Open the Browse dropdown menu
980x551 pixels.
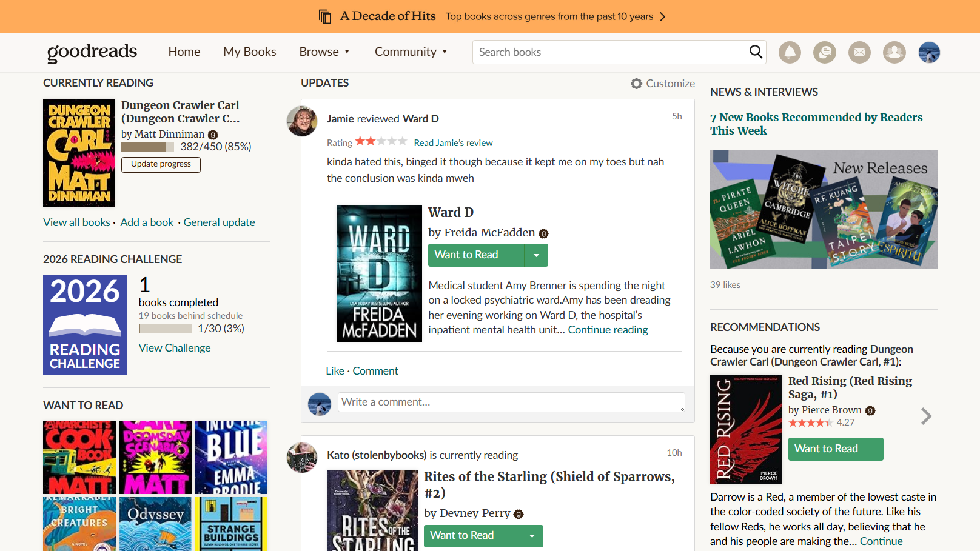coord(324,52)
